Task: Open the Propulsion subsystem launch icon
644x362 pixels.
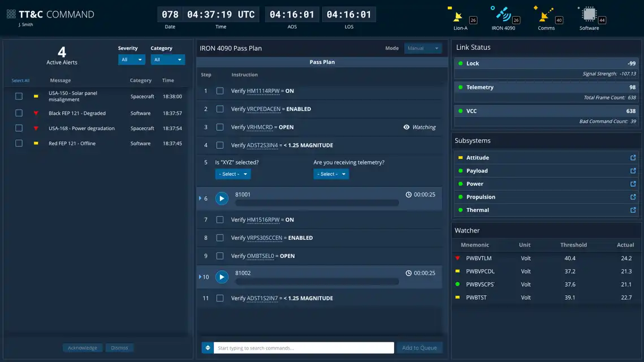Action: point(633,197)
